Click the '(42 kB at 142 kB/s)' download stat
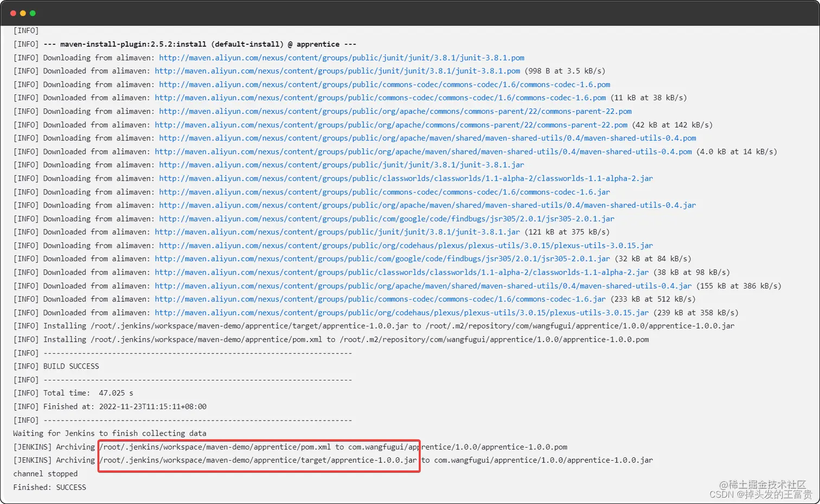This screenshot has width=820, height=504. [672, 125]
